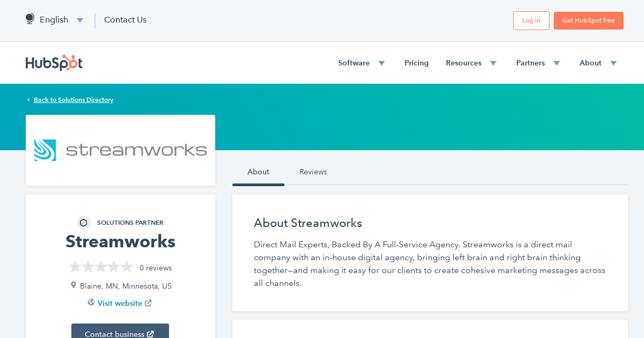This screenshot has height=338, width=644.
Task: Select the About tab
Action: click(258, 172)
